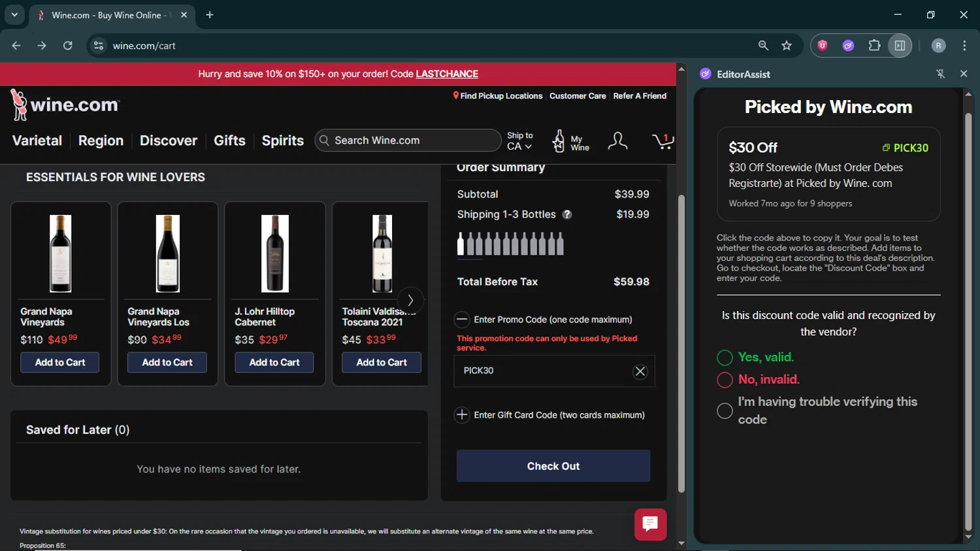Viewport: 980px width, 551px height.
Task: Show next essentials with carousel arrow
Action: [x=410, y=300]
